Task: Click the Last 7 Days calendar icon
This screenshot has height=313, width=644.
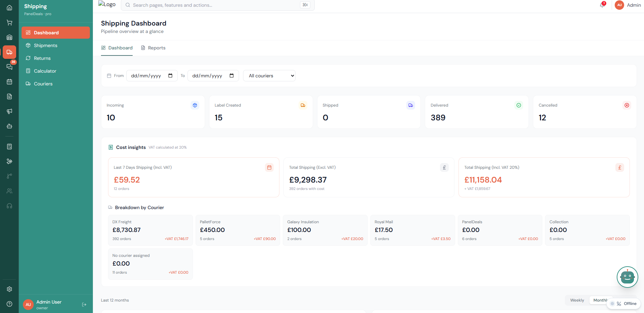Action: tap(269, 167)
